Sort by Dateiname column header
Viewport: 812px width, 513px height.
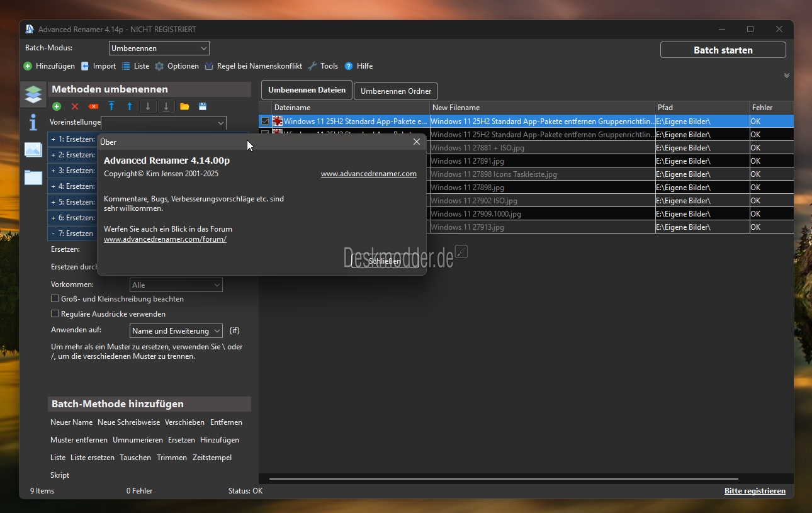point(351,108)
